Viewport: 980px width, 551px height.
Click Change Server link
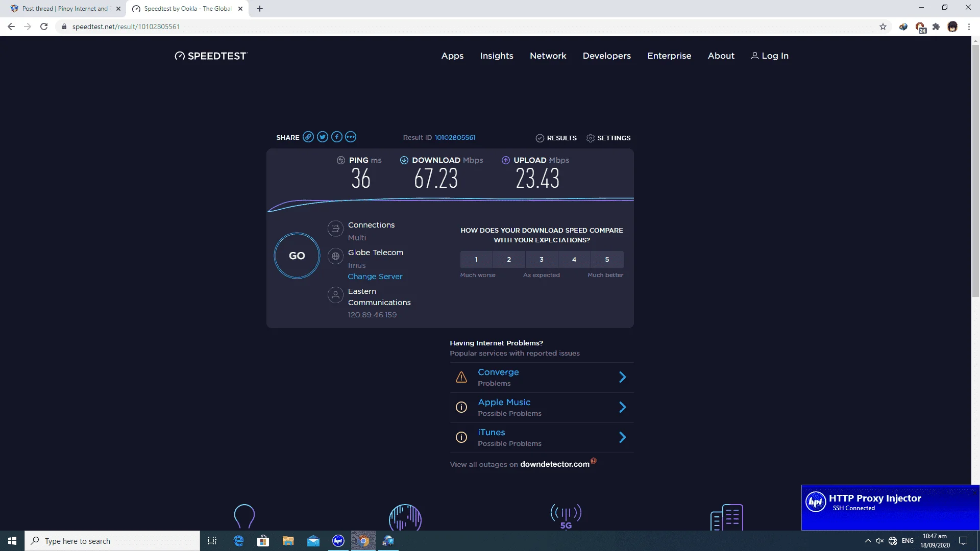tap(375, 277)
